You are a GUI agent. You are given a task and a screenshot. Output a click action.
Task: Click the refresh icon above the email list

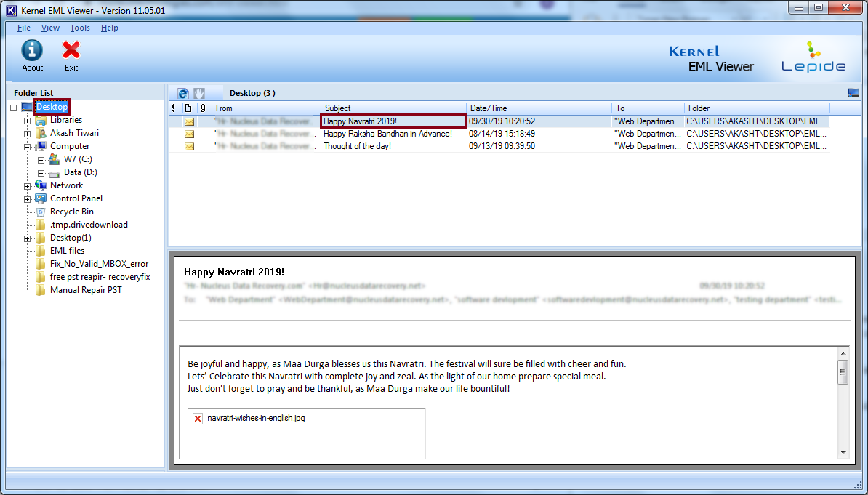point(183,93)
